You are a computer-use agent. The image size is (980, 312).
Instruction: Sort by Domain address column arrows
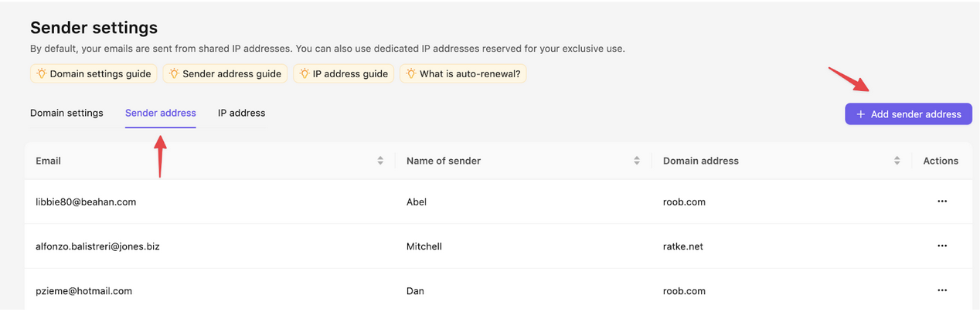[897, 161]
